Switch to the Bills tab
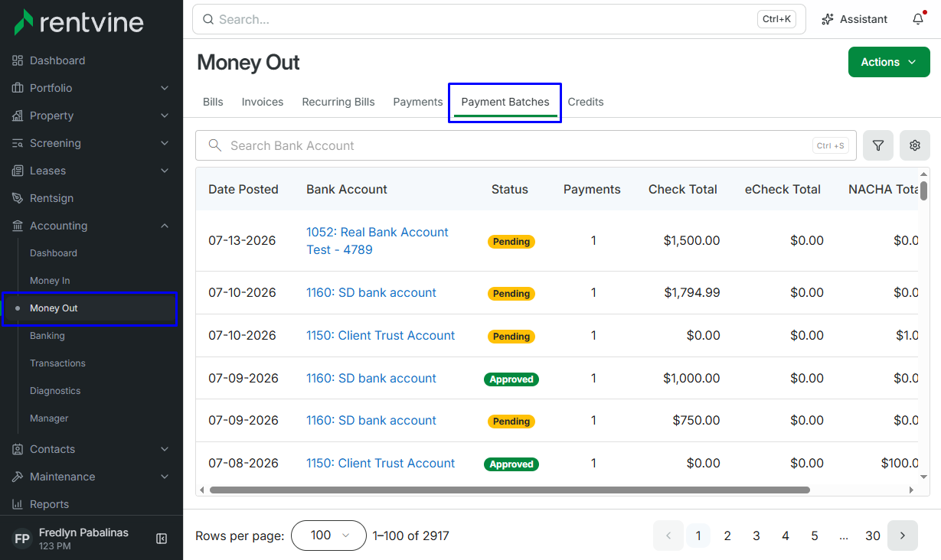The image size is (941, 560). point(213,102)
